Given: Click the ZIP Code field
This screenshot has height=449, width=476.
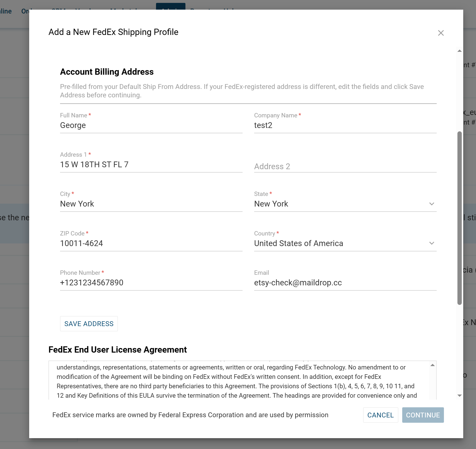Looking at the screenshot, I should point(151,243).
